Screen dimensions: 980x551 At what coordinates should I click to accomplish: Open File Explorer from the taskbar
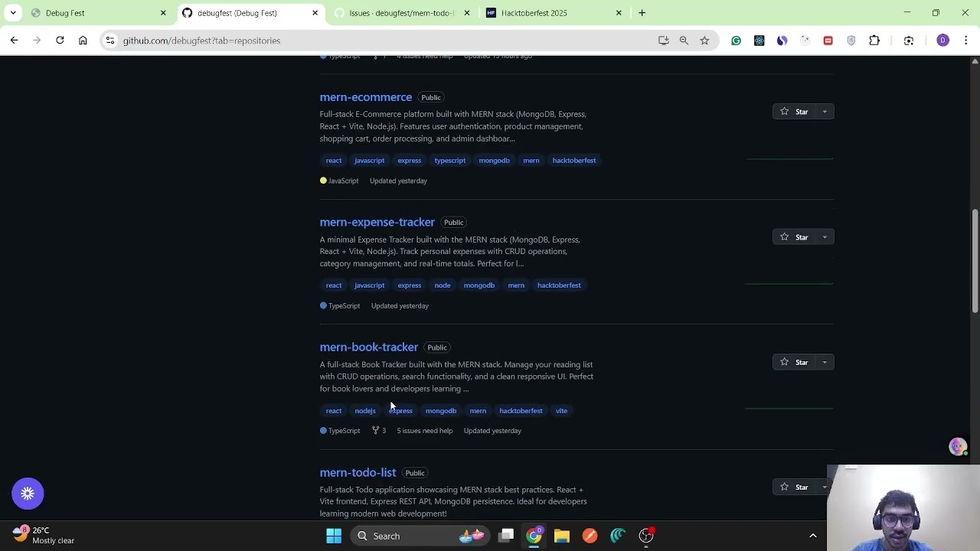point(562,536)
